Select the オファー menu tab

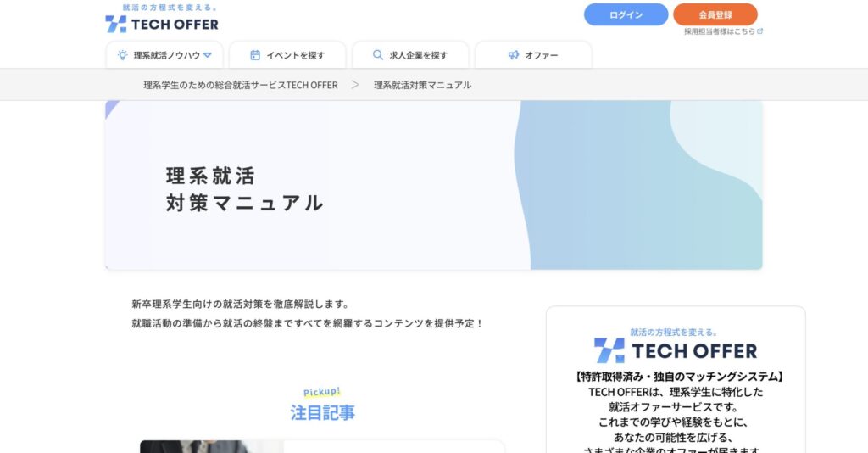click(x=533, y=55)
